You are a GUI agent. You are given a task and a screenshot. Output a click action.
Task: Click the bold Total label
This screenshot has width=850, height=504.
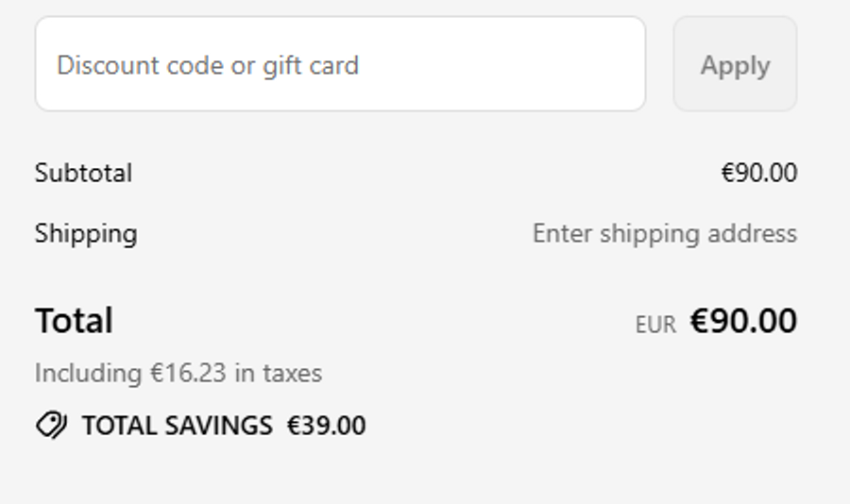click(74, 321)
